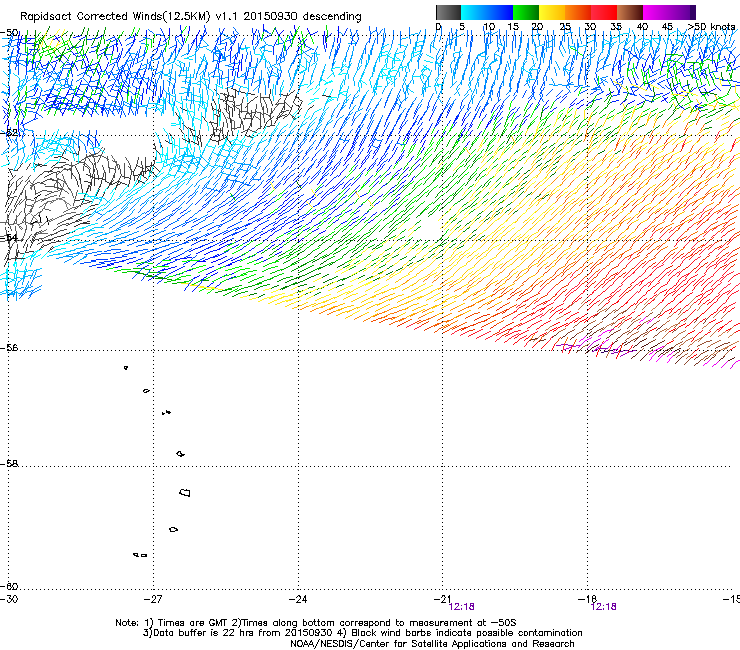
Task: Click the legend value "10"
Action: click(x=489, y=27)
